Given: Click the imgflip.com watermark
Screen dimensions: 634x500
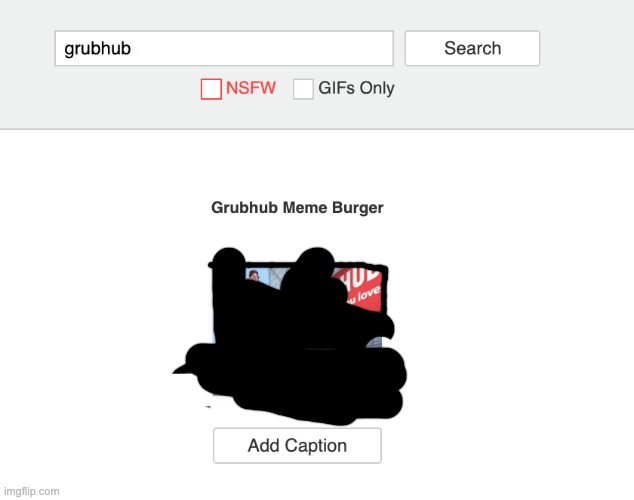Looking at the screenshot, I should 32,492.
